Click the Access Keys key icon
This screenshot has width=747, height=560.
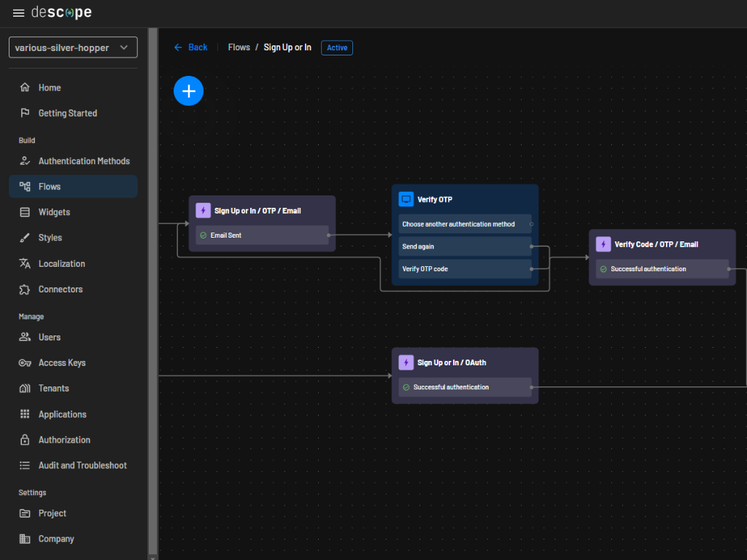click(x=25, y=363)
